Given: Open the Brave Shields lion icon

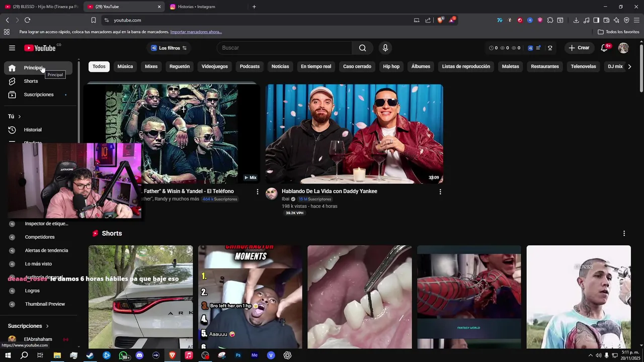Looking at the screenshot, I should click(x=441, y=20).
